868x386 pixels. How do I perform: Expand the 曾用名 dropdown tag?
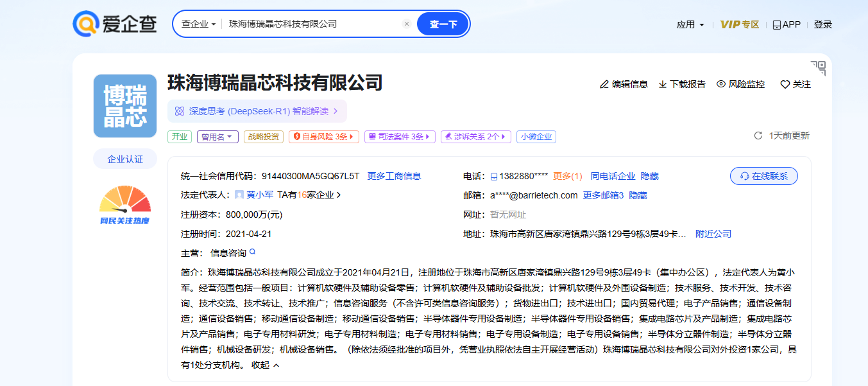[x=217, y=137]
